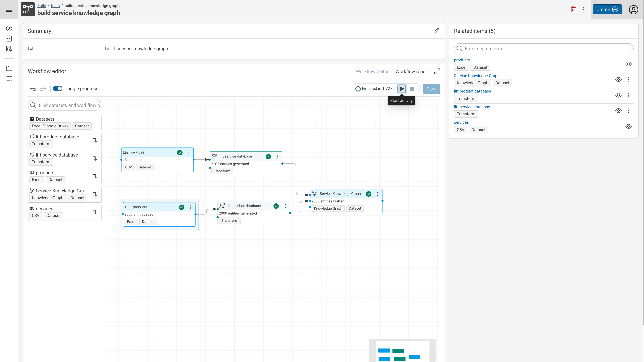The image size is (644, 362).
Task: Open the tests breadcrumb link
Action: point(55,6)
